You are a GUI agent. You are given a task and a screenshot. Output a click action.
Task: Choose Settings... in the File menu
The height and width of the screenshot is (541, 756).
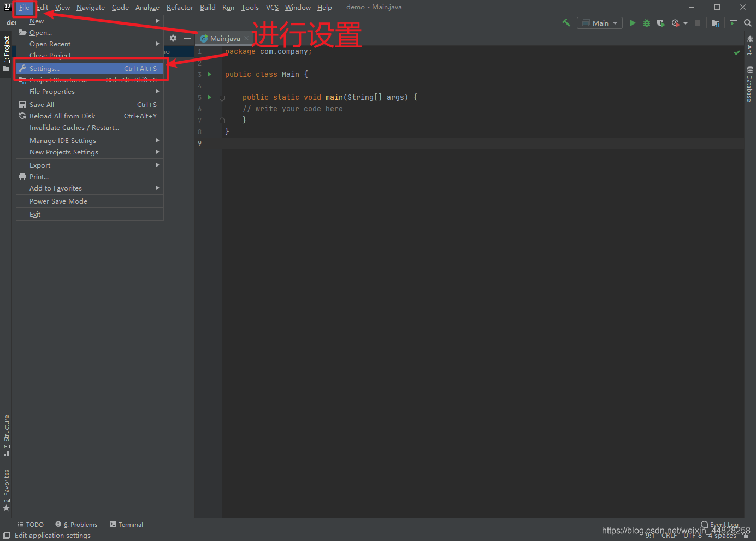click(x=90, y=69)
